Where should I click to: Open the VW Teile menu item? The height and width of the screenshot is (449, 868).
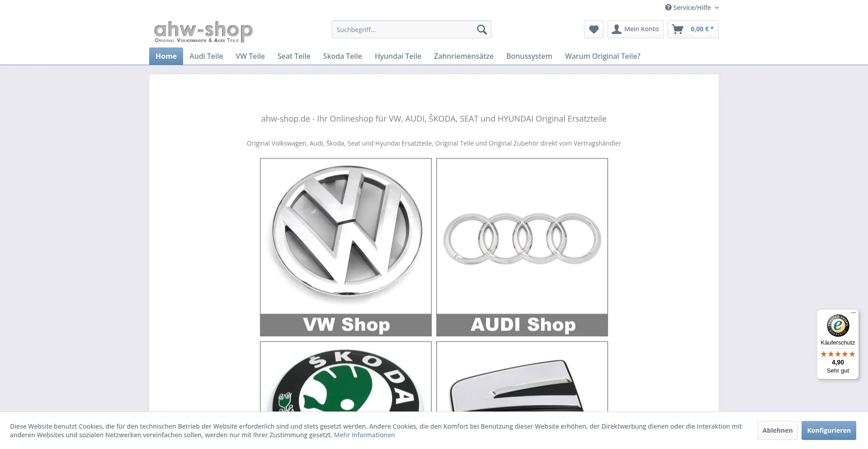[x=250, y=56]
